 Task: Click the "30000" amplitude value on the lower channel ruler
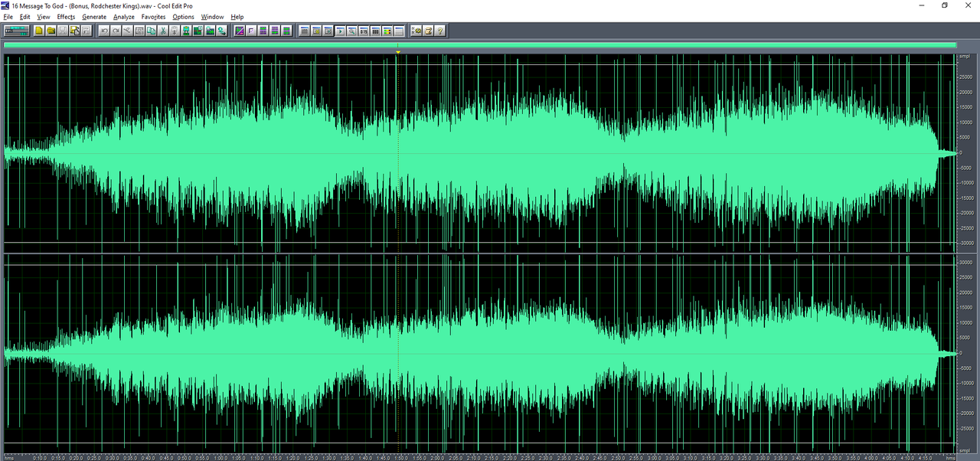tap(965, 263)
